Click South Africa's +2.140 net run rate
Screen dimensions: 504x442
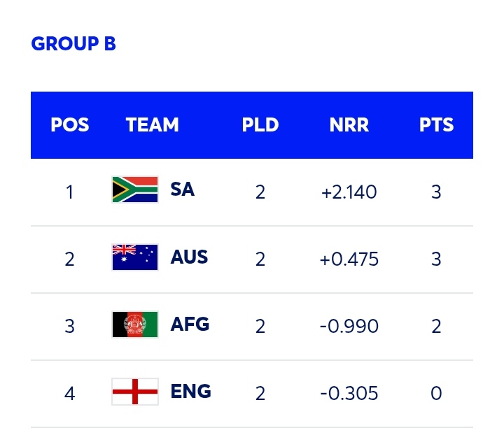(349, 192)
